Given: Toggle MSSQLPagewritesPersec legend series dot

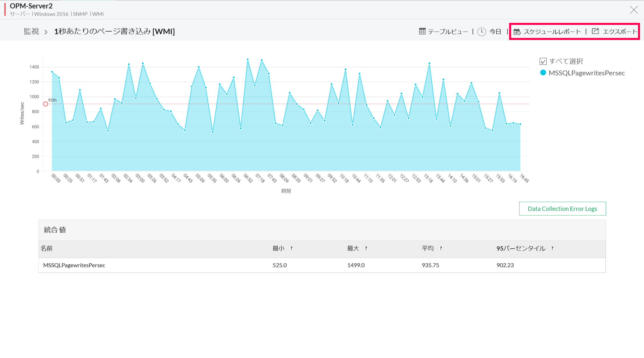Looking at the screenshot, I should 543,73.
